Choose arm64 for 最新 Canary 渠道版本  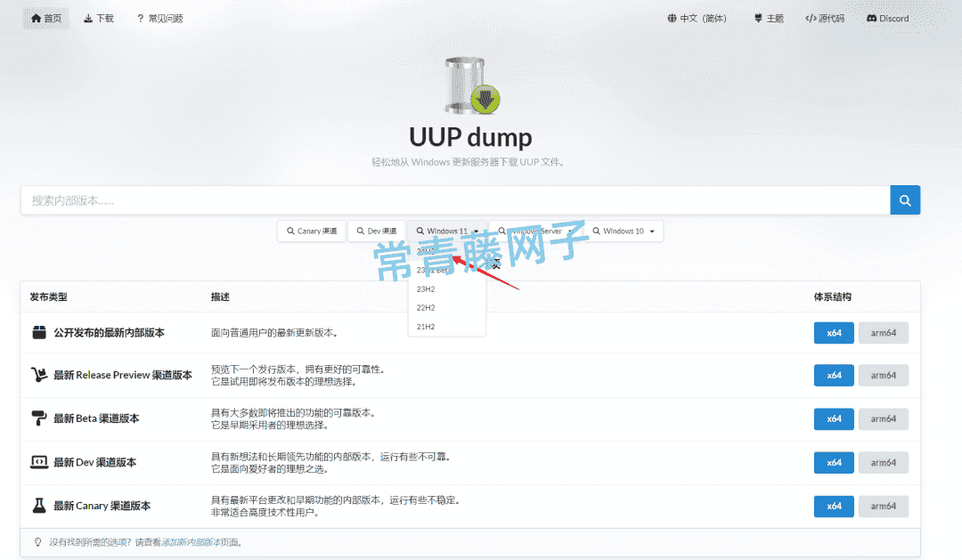(x=884, y=506)
